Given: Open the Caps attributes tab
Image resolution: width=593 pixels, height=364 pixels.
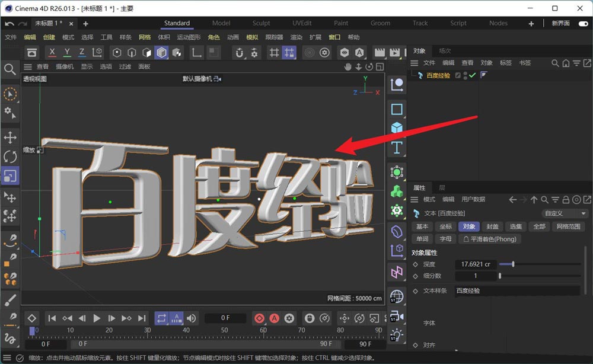Looking at the screenshot, I should (x=492, y=226).
